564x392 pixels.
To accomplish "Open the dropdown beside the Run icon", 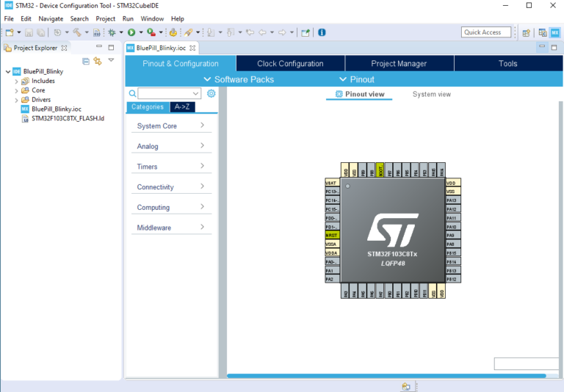I will point(141,33).
